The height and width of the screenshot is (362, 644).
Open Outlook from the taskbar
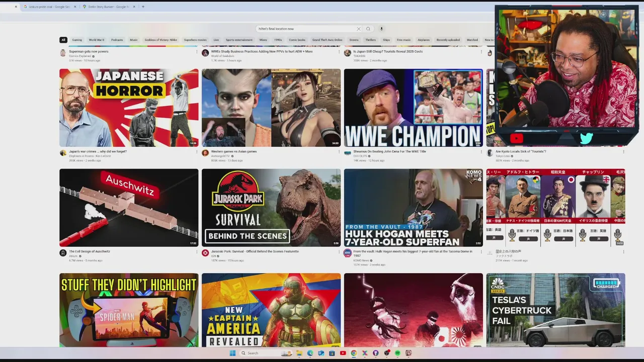pyautogui.click(x=321, y=353)
